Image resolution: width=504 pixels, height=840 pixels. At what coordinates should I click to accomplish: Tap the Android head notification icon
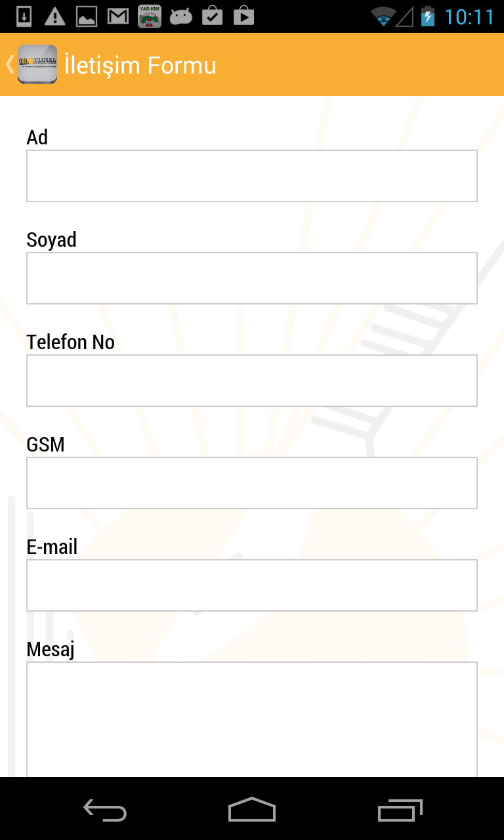pyautogui.click(x=181, y=16)
